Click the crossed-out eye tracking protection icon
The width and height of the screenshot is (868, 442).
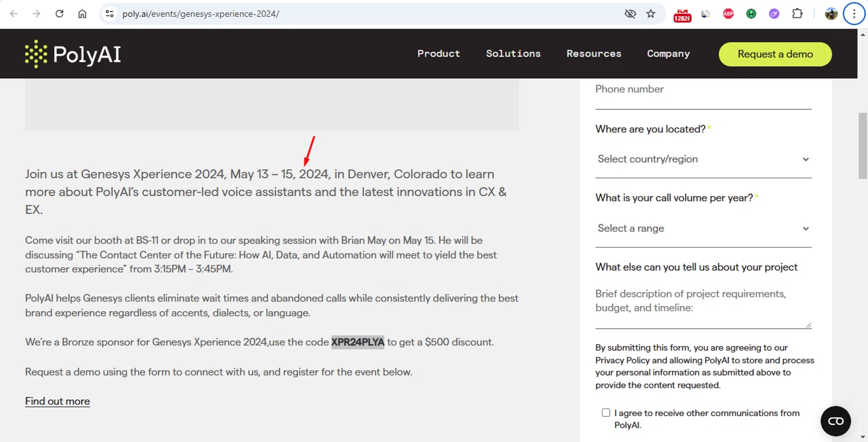pos(630,14)
